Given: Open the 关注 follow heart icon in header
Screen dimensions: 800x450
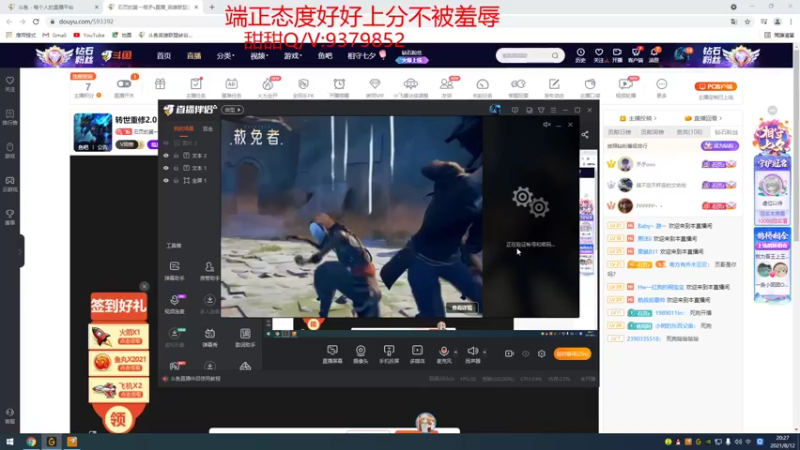Looking at the screenshot, I should (599, 55).
